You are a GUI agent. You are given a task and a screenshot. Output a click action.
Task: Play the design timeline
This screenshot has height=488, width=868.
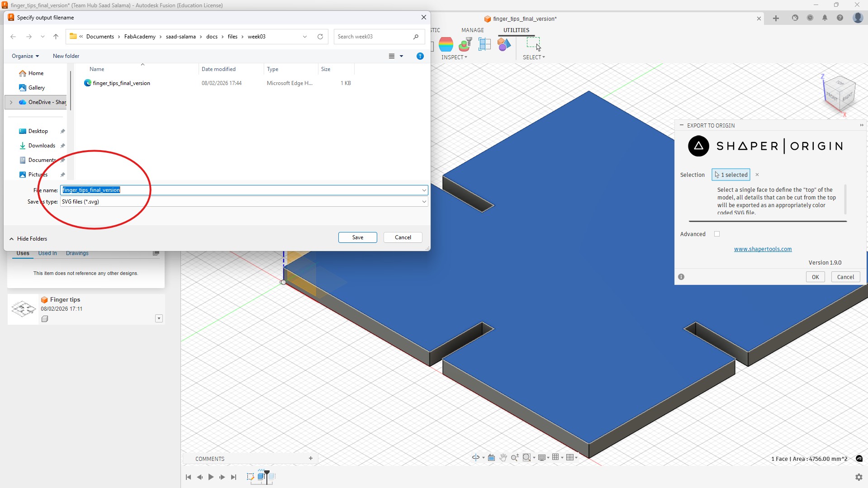[211, 477]
